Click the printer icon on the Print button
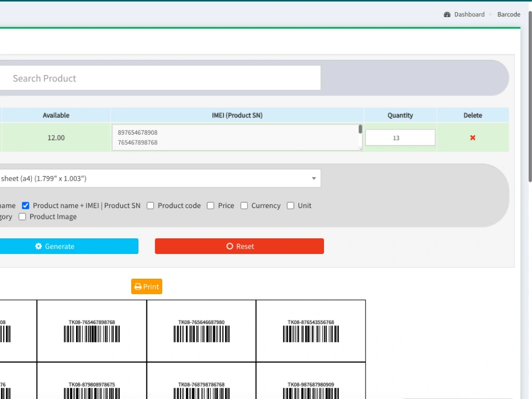This screenshot has width=532, height=399. click(137, 287)
